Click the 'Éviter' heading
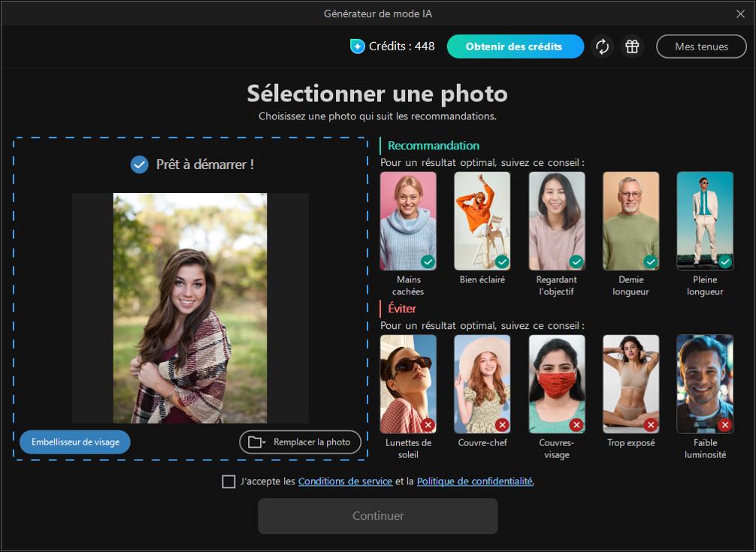The image size is (756, 552). tap(401, 308)
